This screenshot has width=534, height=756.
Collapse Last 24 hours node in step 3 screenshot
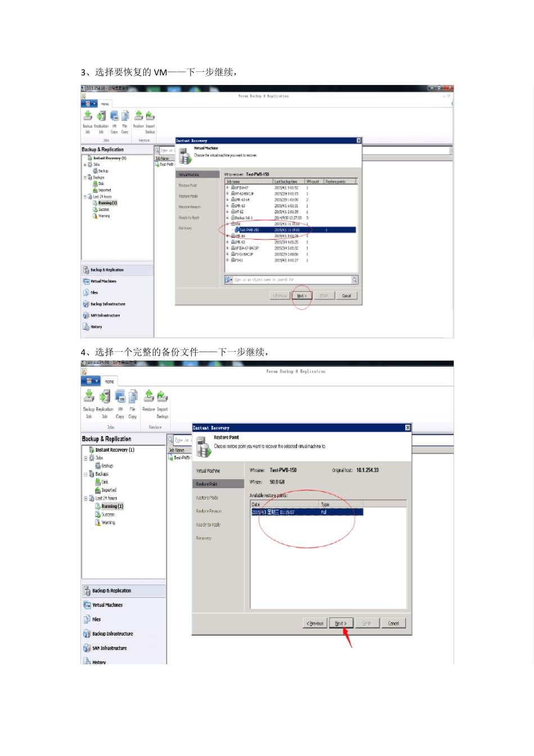pos(85,197)
